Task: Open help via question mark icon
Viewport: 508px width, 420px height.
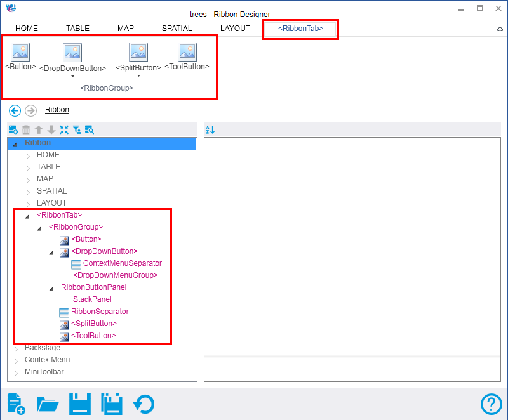Action: tap(491, 404)
